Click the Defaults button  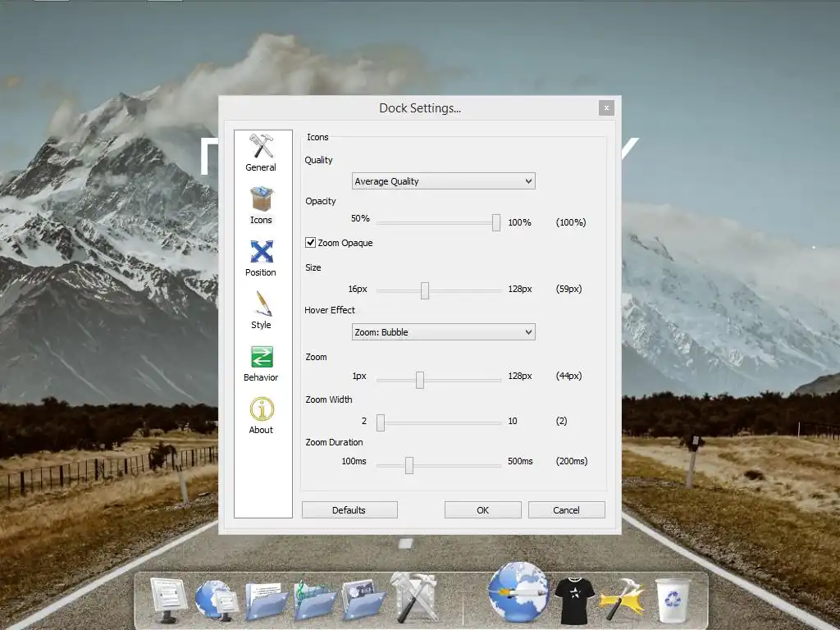(x=349, y=510)
